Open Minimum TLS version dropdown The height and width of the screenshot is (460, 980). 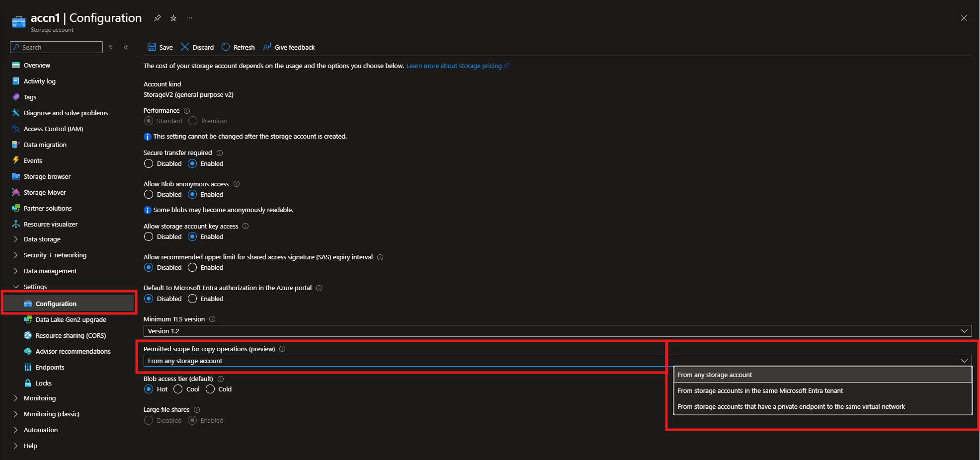(558, 331)
